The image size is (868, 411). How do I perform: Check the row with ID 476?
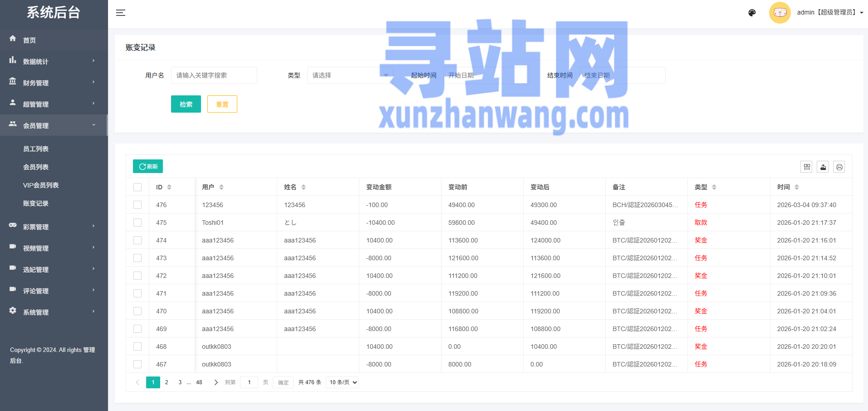coord(137,205)
